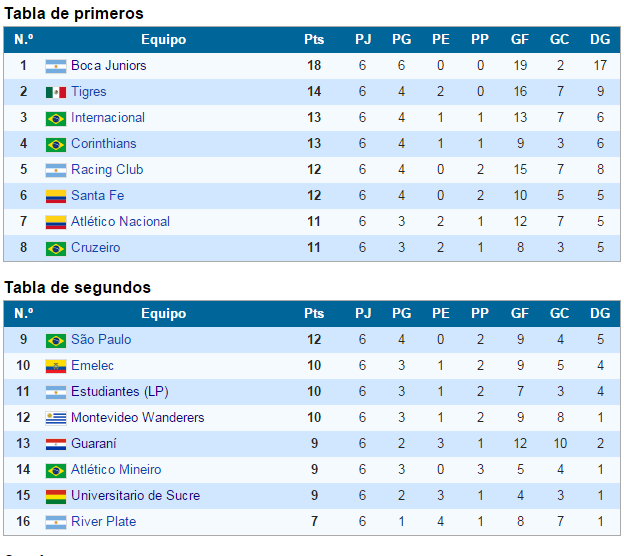Click the Brazil flag beside São Paulo

click(x=55, y=340)
